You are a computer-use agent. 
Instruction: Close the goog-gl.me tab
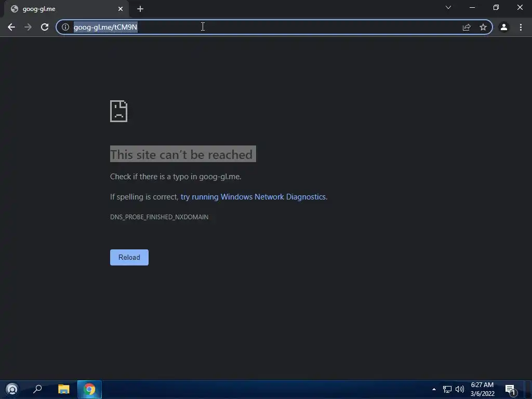[121, 9]
